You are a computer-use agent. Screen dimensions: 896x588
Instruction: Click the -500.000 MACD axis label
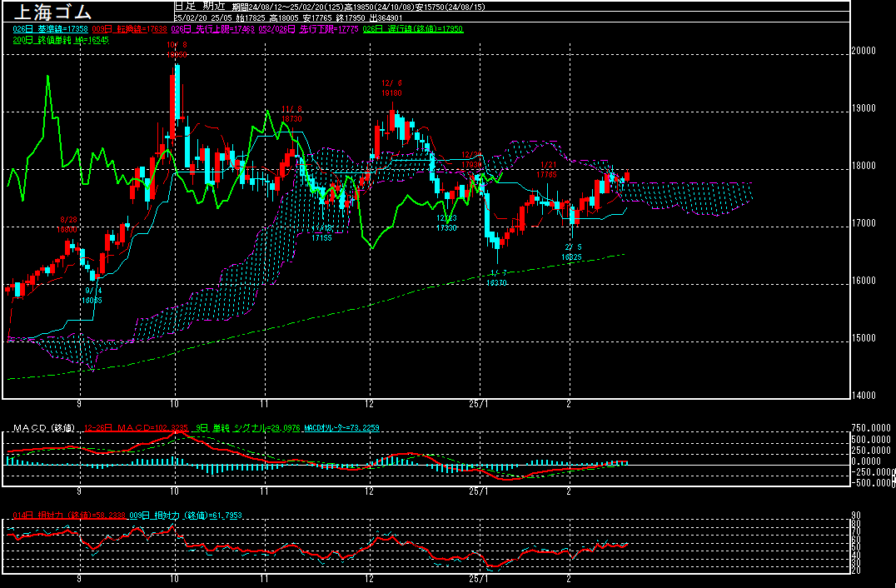tap(873, 483)
